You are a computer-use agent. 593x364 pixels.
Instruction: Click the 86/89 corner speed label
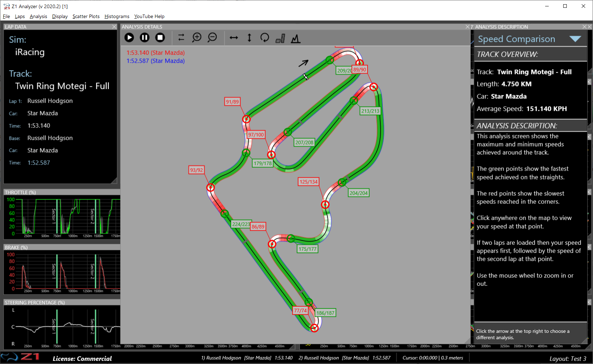pos(258,227)
